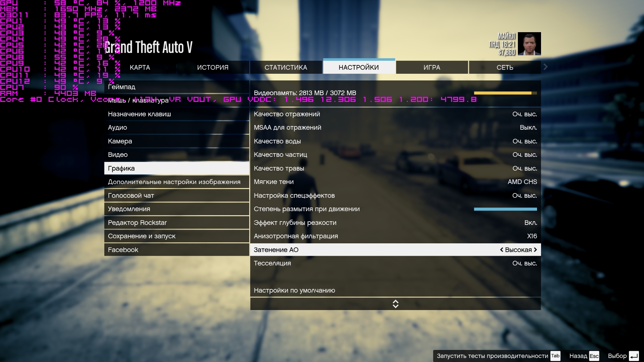This screenshot has height=362, width=644.
Task: Click the Enter key icon next to Выбор
Action: 634,356
